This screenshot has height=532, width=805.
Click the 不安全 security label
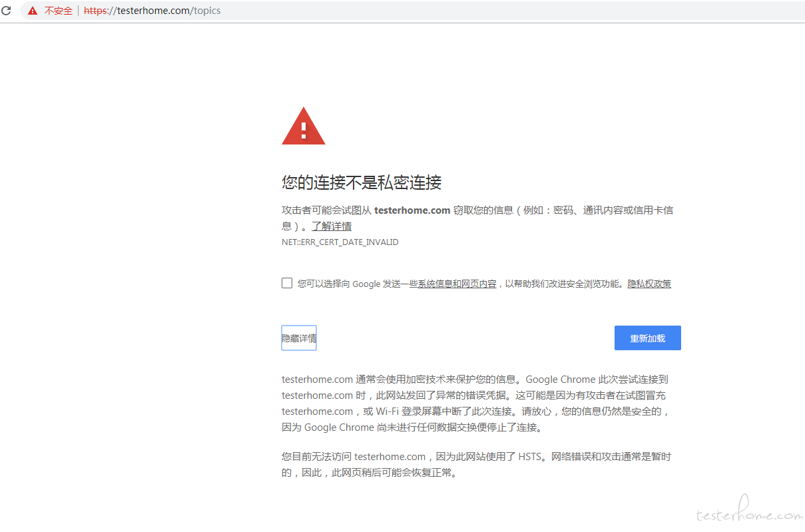tap(59, 11)
